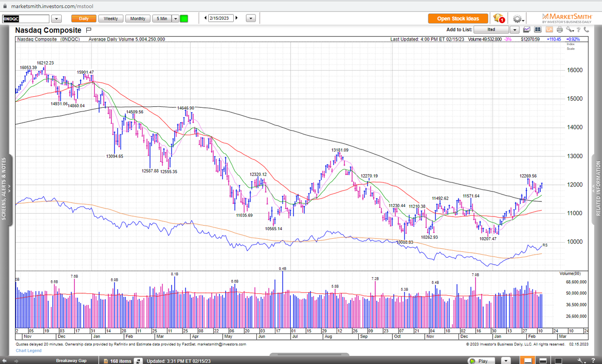The image size is (602, 364).
Task: Open the technical chart icon in toolbar
Action: (x=527, y=30)
